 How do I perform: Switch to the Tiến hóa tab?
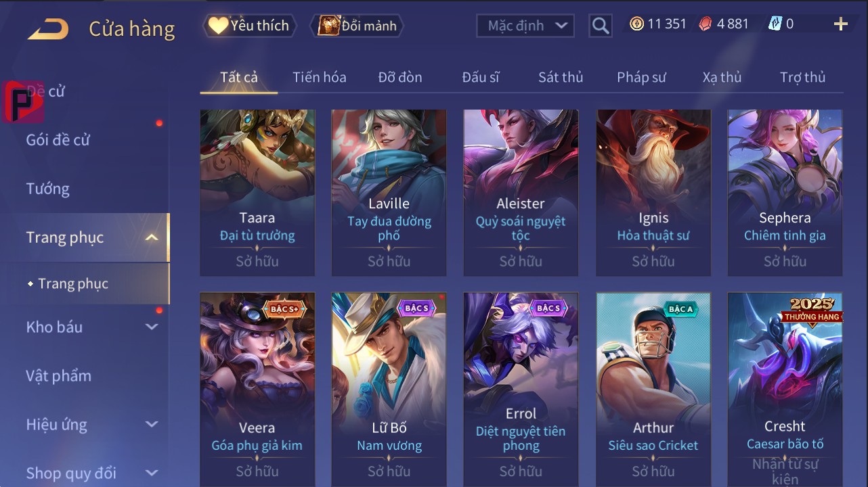click(320, 77)
